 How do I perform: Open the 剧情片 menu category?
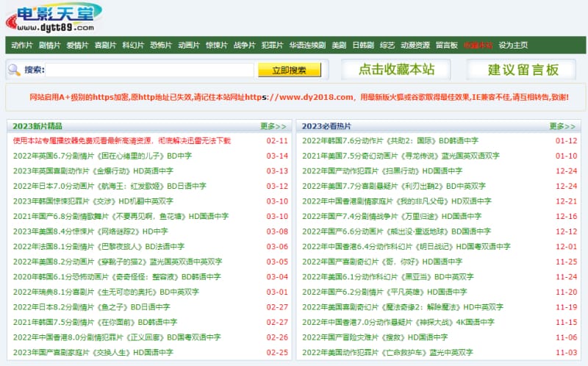point(49,46)
